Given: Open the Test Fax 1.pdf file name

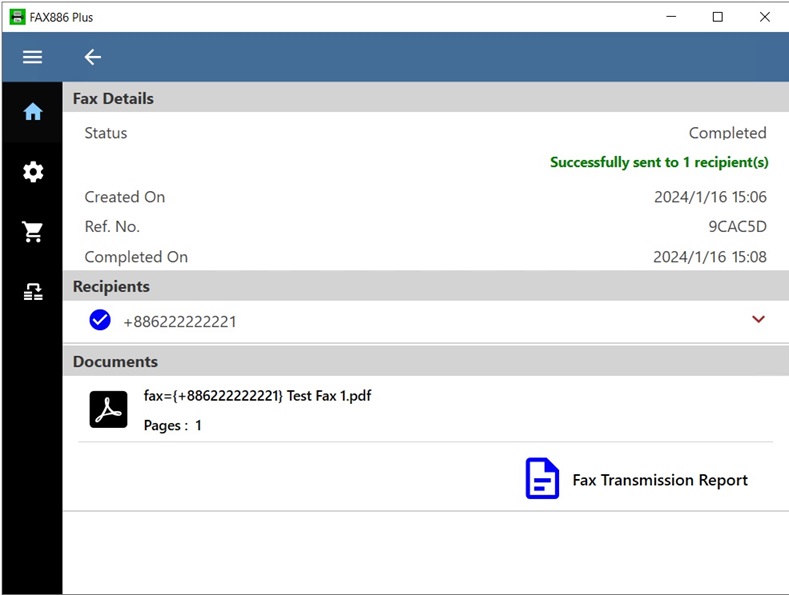Looking at the screenshot, I should (x=258, y=396).
